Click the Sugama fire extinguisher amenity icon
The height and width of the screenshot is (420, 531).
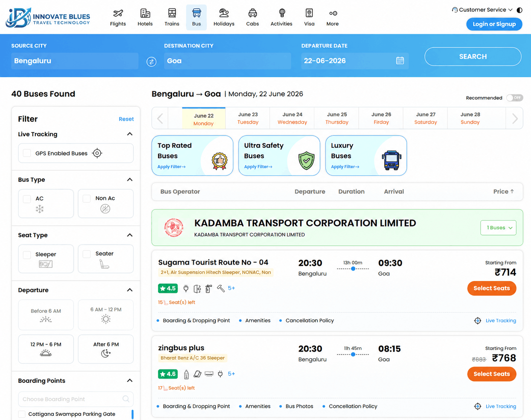[209, 289]
